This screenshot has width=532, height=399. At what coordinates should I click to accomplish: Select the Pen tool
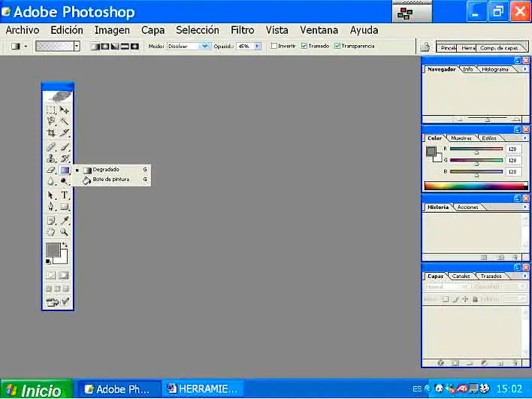pyautogui.click(x=51, y=207)
